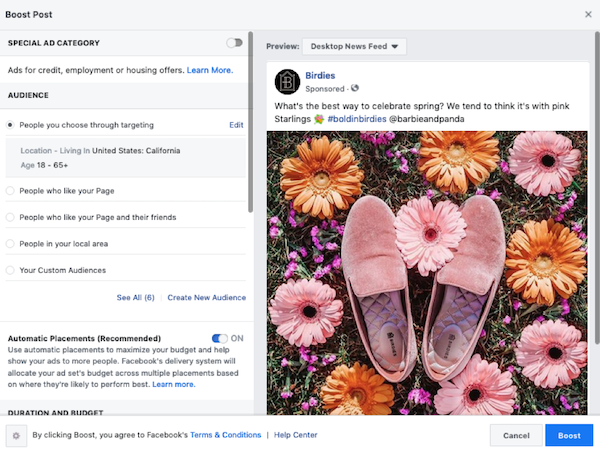Click the Boost button
This screenshot has height=453, width=600.
coord(569,435)
